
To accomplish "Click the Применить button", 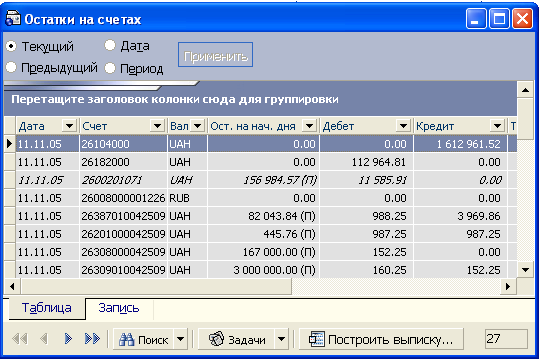I will click(215, 55).
